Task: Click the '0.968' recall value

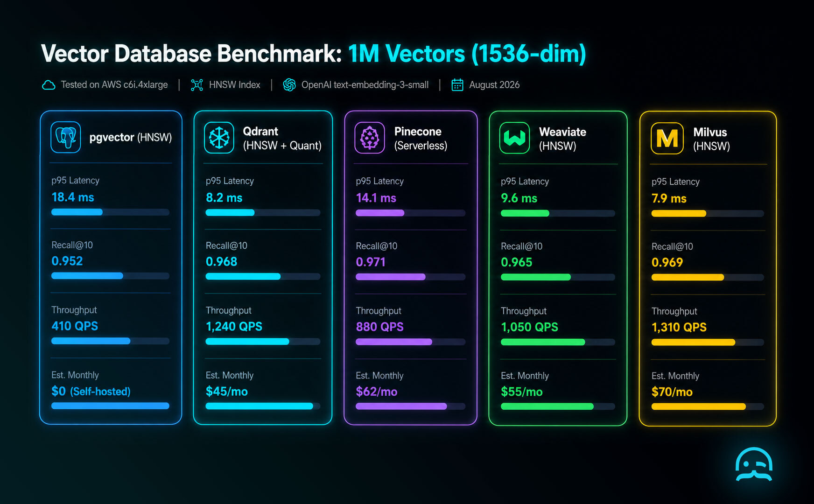Action: pyautogui.click(x=222, y=262)
